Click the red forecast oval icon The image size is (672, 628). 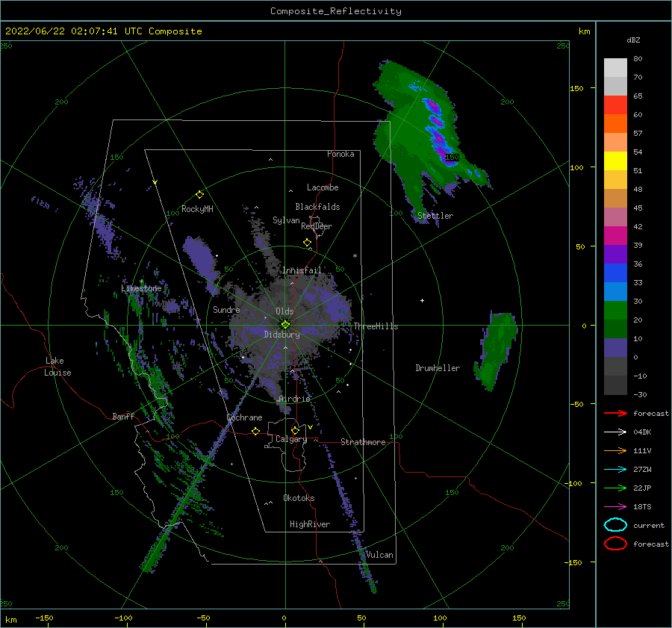coord(615,544)
